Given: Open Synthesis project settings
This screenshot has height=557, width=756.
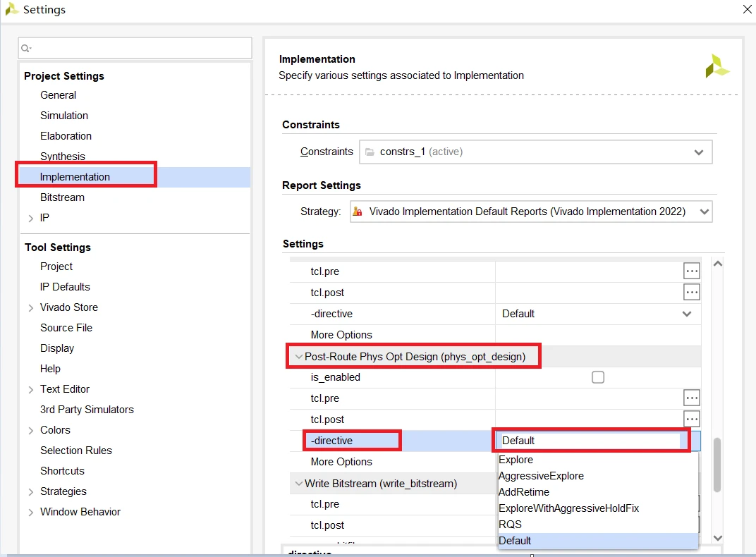Looking at the screenshot, I should (63, 156).
